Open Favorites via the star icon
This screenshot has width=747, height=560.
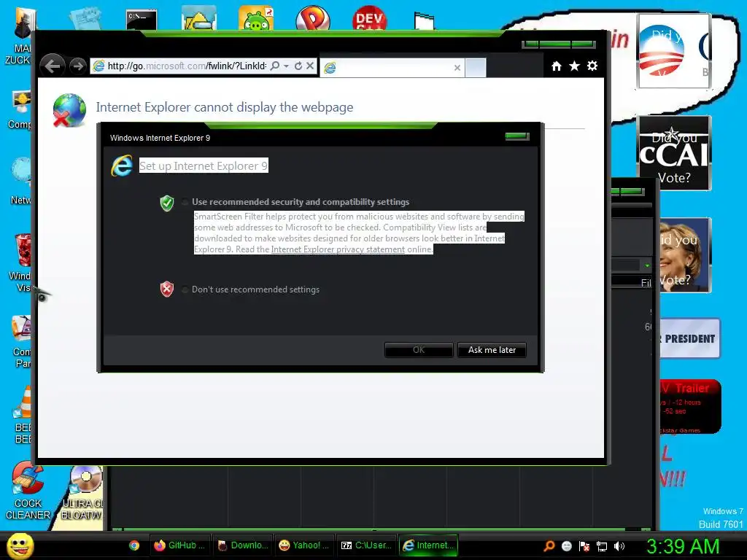click(575, 66)
